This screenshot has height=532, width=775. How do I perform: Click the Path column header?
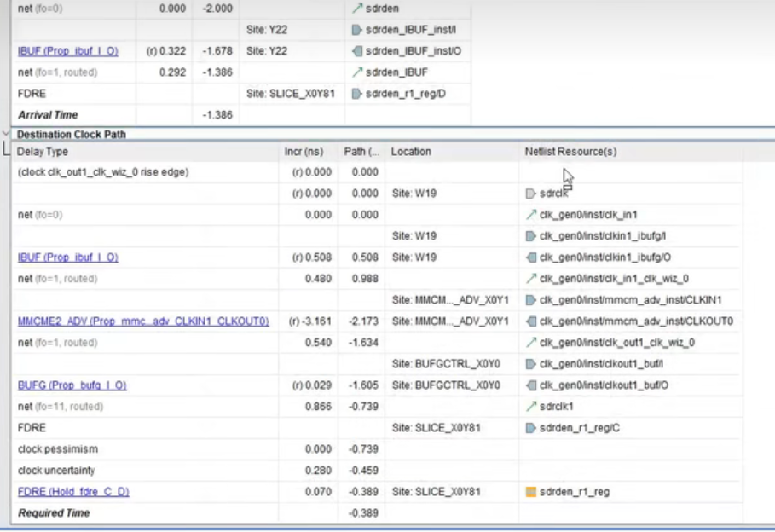pos(361,152)
